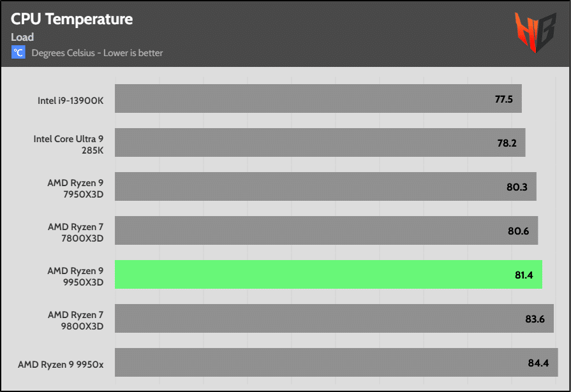Click the blue °C unit icon
The width and height of the screenshot is (571, 392).
pyautogui.click(x=18, y=52)
